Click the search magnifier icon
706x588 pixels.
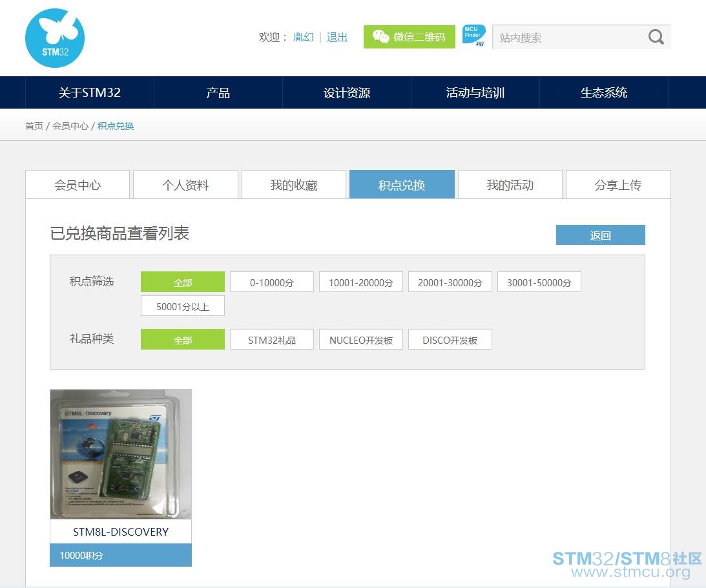(656, 37)
